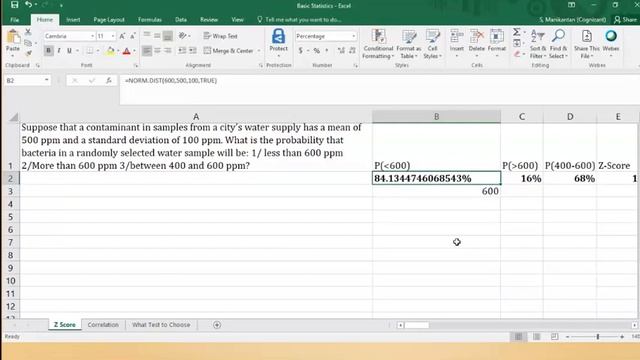Open the File menu
Screen dimensions: 640x360
pyautogui.click(x=15, y=20)
